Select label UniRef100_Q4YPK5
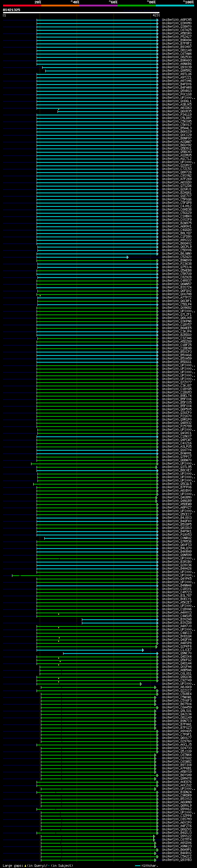This screenshot has width=197, height=868. pos(177,579)
